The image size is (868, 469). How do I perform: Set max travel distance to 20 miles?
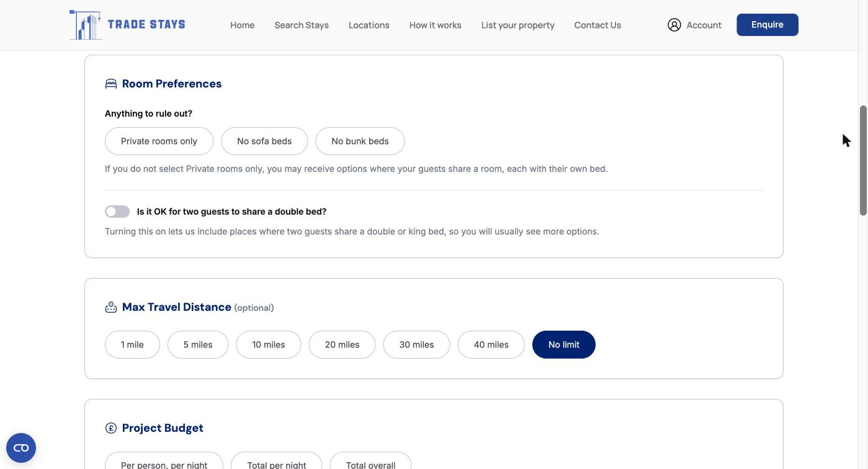click(x=342, y=345)
